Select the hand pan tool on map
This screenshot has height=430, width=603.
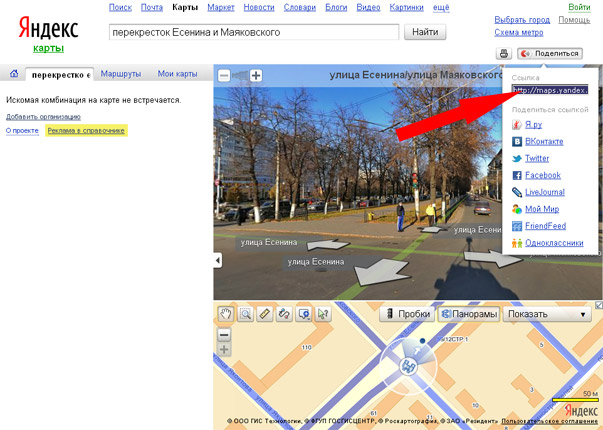(x=226, y=314)
